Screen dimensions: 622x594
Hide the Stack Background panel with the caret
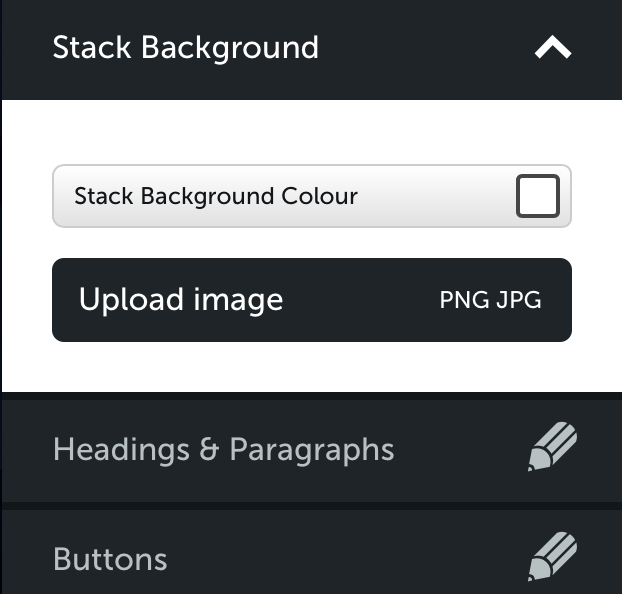click(553, 47)
